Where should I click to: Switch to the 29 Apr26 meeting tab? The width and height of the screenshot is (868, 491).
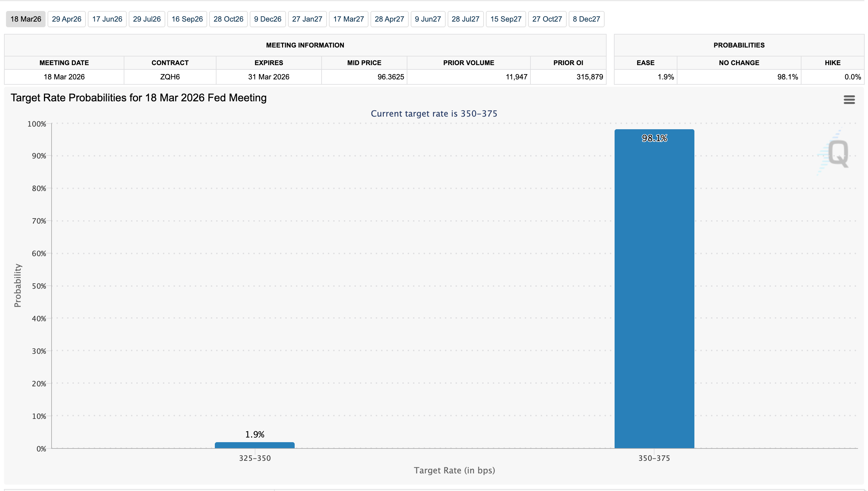pyautogui.click(x=67, y=19)
